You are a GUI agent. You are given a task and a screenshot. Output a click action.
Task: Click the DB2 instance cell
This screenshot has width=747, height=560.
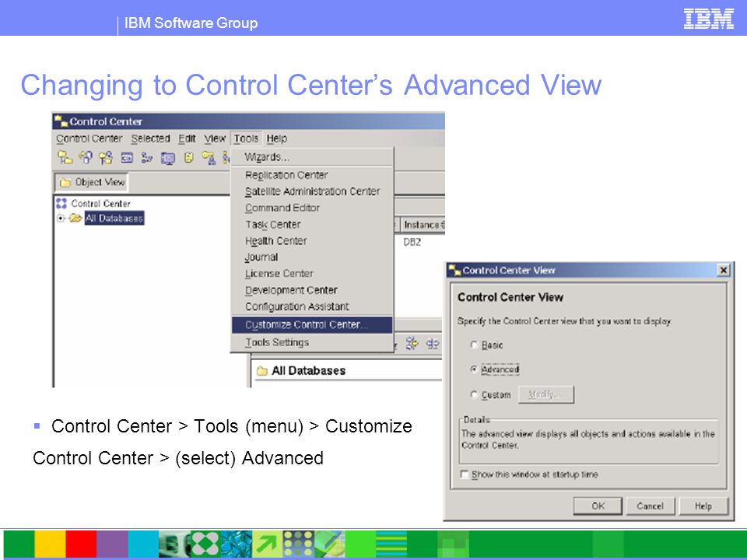(x=412, y=242)
